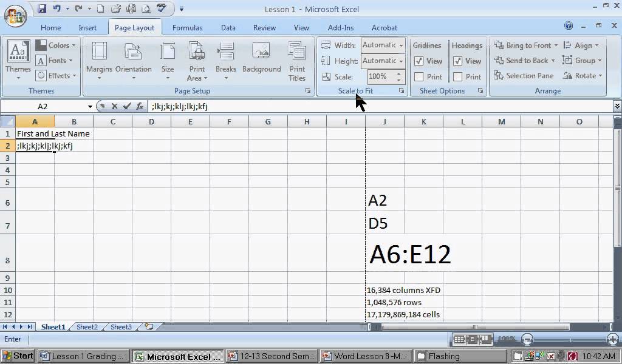Open Excel Help question mark icon
622x364 pixels.
[x=568, y=26]
